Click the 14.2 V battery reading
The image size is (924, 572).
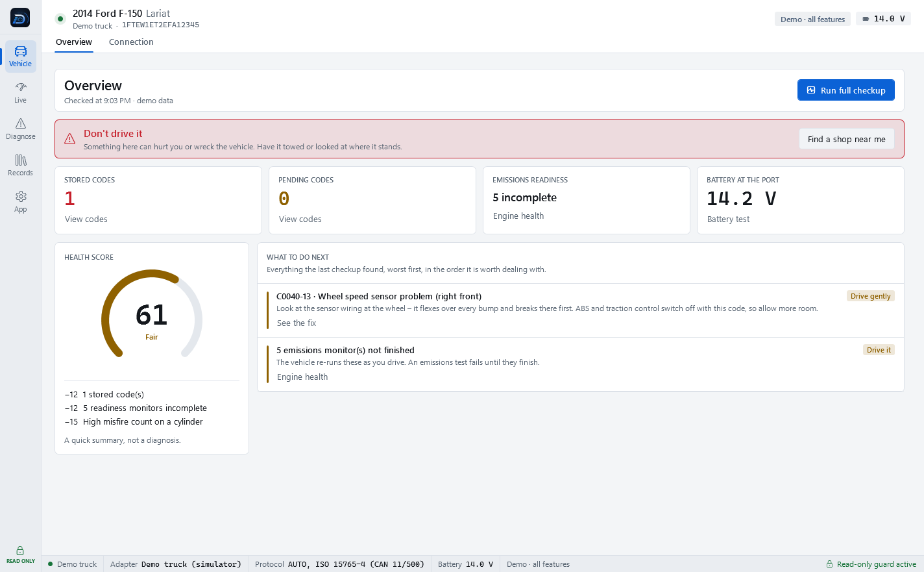(x=742, y=199)
